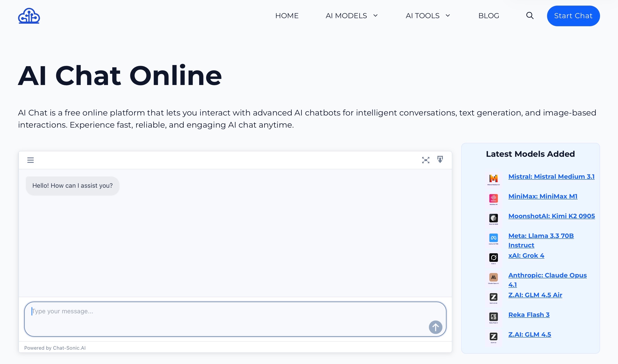Image resolution: width=618 pixels, height=364 pixels.
Task: Open the Reka Flash 3 link
Action: click(x=529, y=315)
